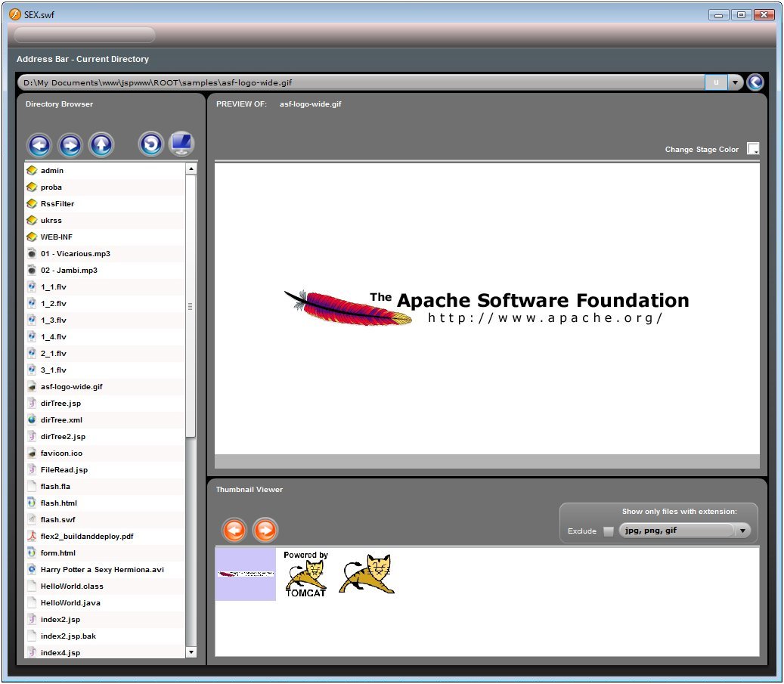Select index2.jsp.bak in the list
Screen dimensions: 784x684
(x=104, y=636)
